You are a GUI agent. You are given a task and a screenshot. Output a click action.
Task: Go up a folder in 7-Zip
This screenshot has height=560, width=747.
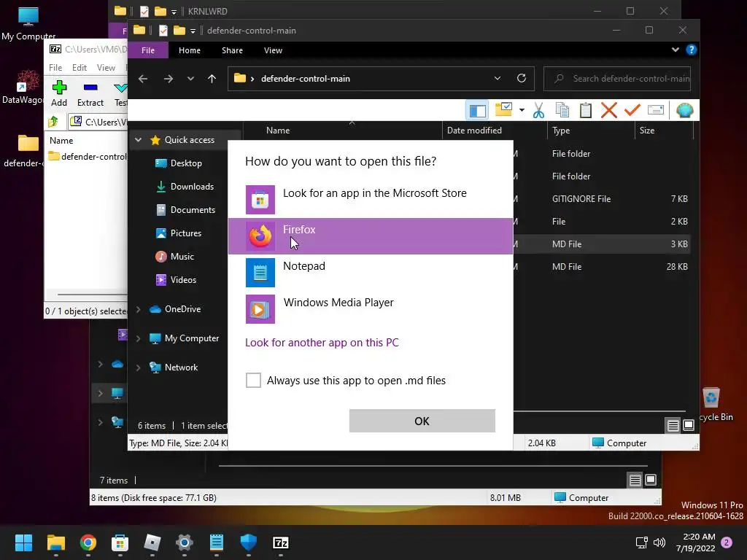pos(53,122)
